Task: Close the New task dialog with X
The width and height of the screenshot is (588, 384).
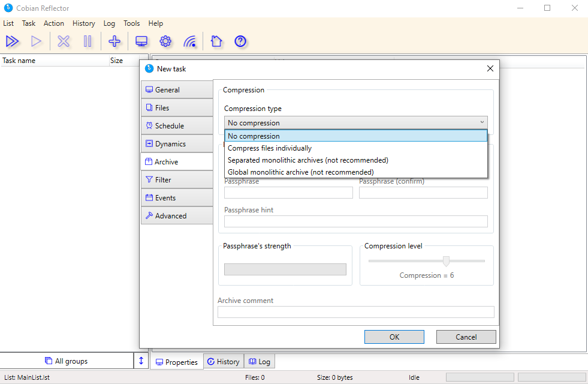Action: click(x=490, y=68)
